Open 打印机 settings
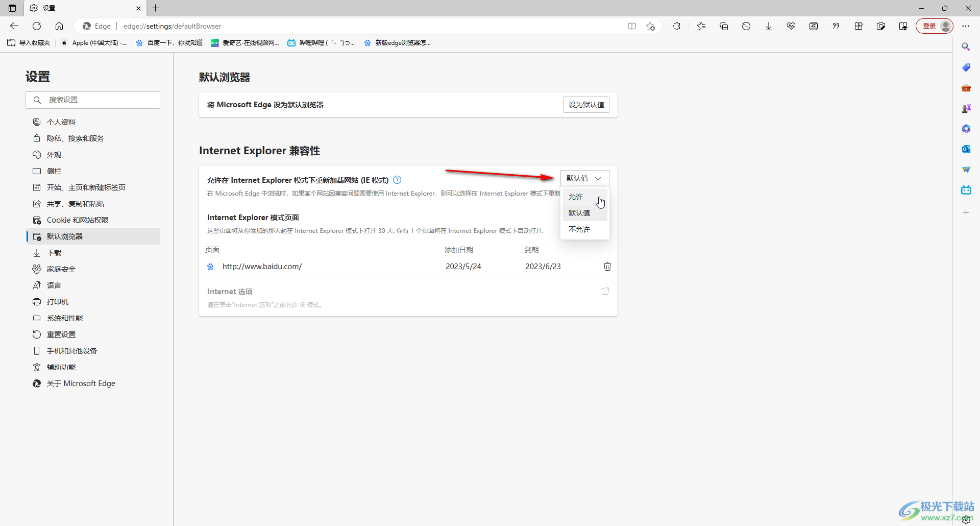This screenshot has width=980, height=526. pyautogui.click(x=93, y=302)
